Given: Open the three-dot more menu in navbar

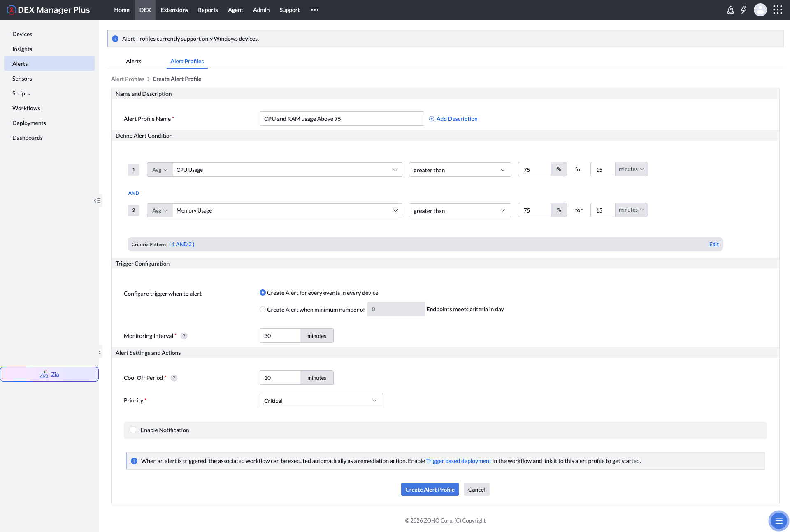Looking at the screenshot, I should 315,10.
